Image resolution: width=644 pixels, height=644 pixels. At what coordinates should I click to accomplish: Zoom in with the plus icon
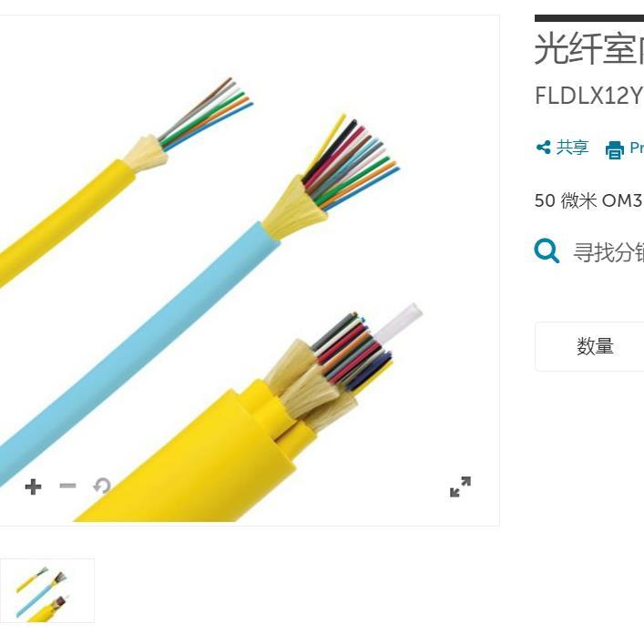point(33,486)
